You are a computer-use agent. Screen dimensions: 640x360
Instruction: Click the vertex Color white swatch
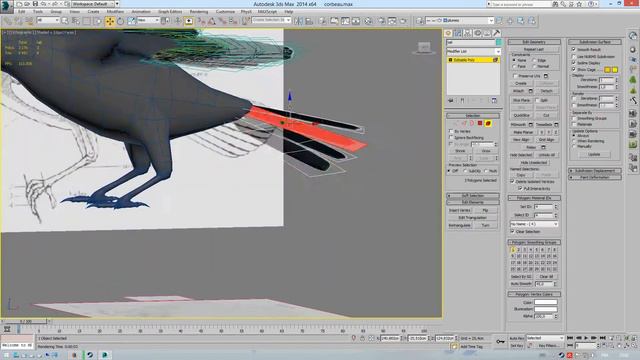546,302
